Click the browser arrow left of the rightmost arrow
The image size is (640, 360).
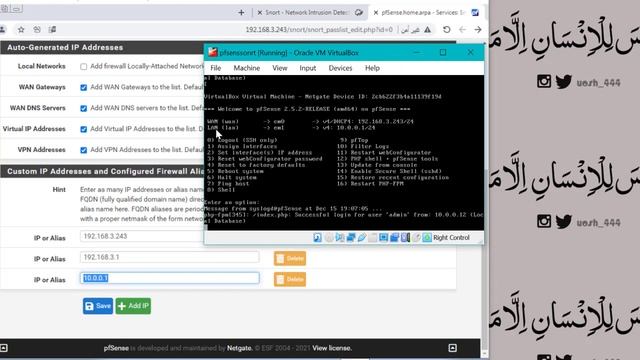tap(462, 29)
